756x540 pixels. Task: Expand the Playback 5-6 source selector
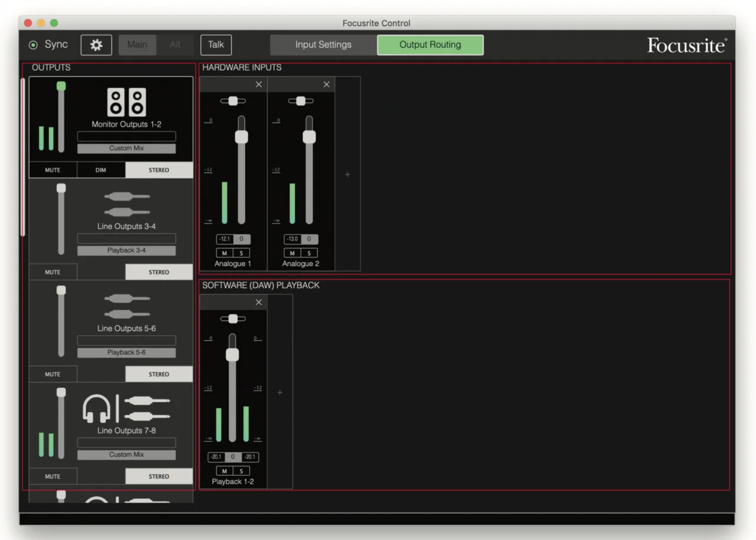[126, 352]
